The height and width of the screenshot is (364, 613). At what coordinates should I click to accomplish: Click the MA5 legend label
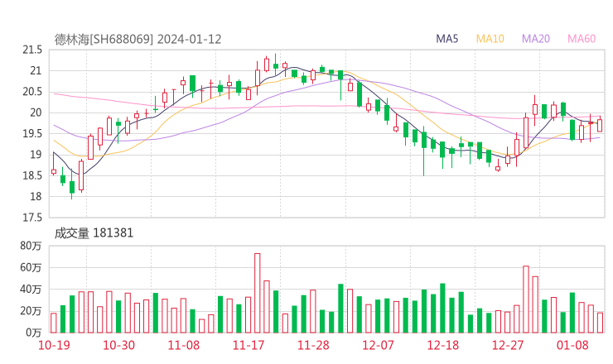coord(446,39)
